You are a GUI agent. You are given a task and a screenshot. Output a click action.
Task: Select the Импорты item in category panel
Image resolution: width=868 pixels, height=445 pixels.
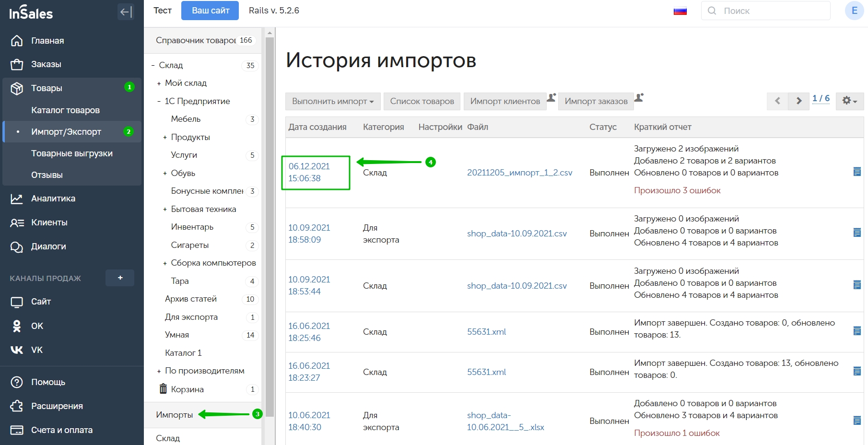pyautogui.click(x=174, y=415)
